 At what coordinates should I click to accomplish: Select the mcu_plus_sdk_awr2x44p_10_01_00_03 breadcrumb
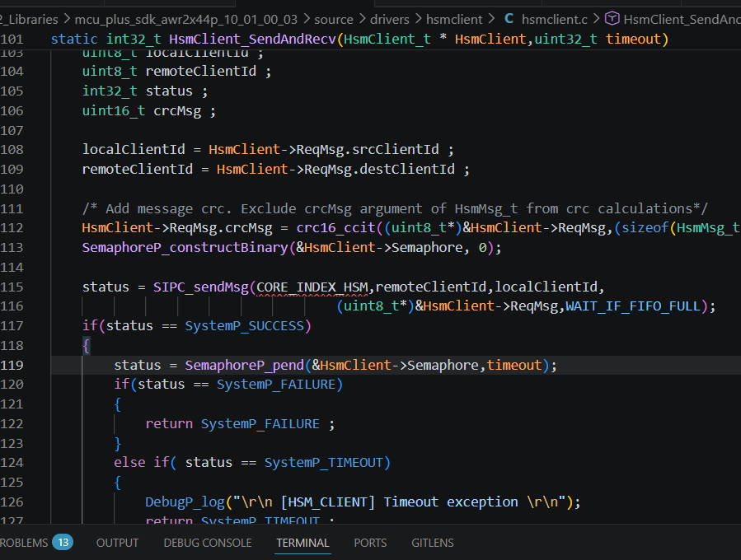(186, 20)
